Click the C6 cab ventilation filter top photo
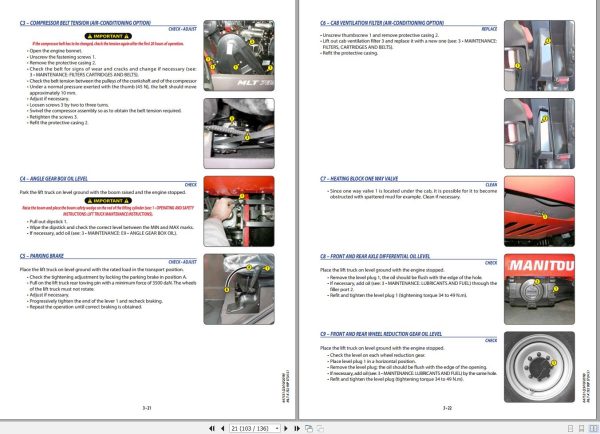The image size is (600, 434). (539, 55)
